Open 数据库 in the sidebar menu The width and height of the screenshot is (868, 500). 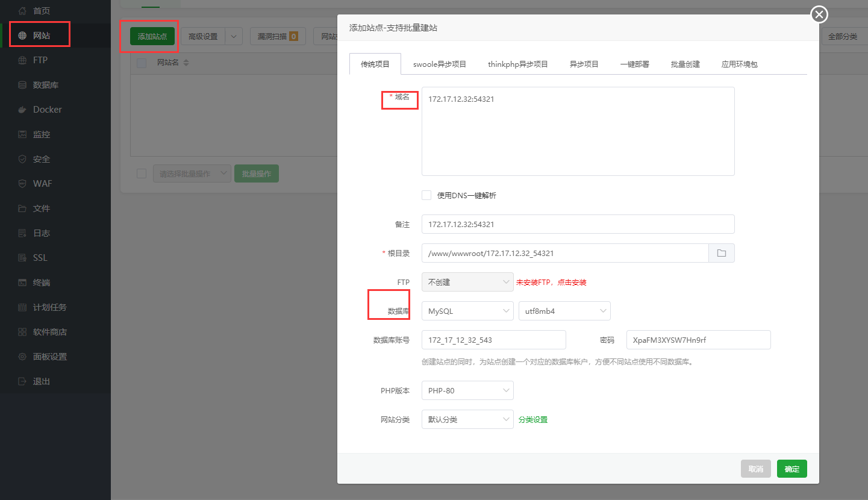click(x=46, y=85)
